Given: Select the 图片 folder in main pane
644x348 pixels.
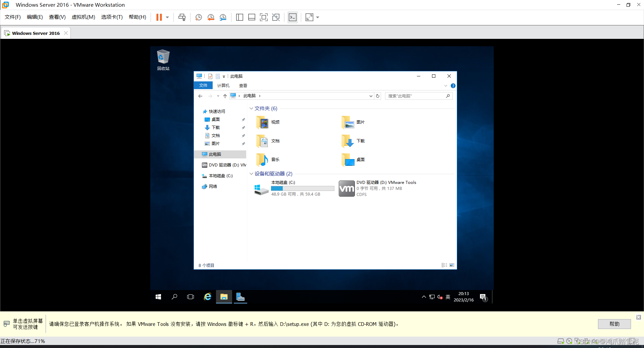Looking at the screenshot, I should pyautogui.click(x=353, y=122).
